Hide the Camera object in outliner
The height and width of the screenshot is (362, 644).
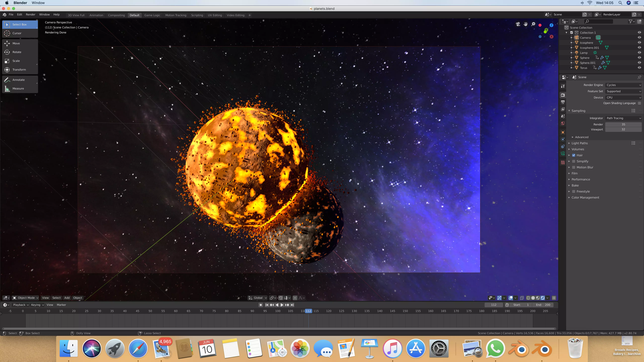click(x=639, y=37)
